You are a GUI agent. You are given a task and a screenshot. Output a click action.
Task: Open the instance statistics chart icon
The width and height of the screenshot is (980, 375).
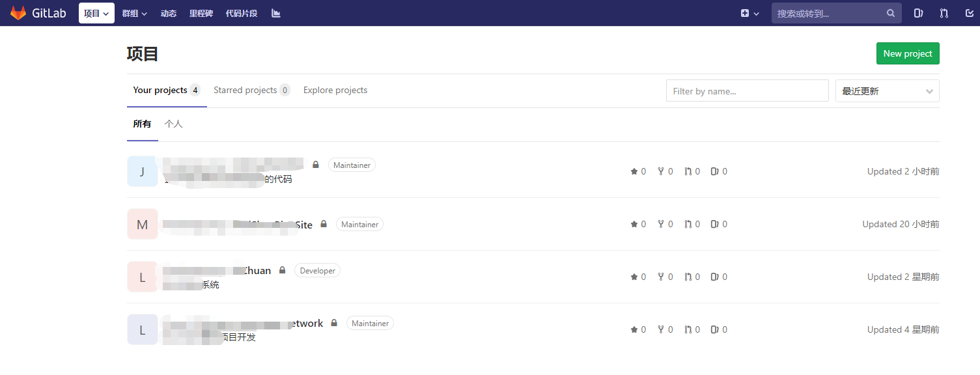tap(276, 13)
